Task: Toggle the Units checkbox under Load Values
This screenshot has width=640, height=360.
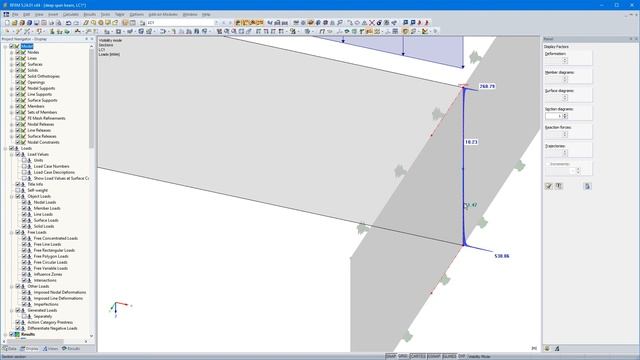Action: 24,160
